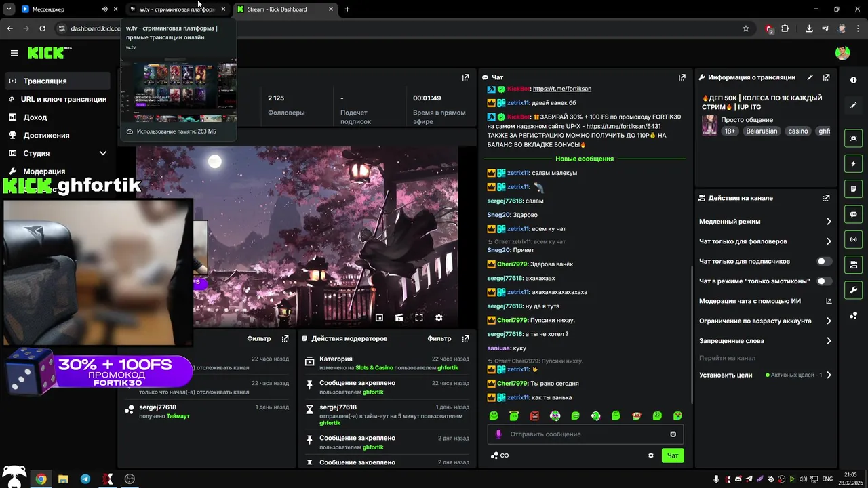Image resolution: width=868 pixels, height=488 pixels.
Task: Pop out the Действия модераторов panel
Action: point(465,338)
